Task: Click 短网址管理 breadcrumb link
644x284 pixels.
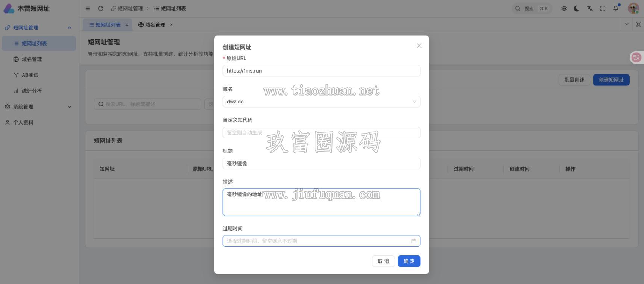Action: [x=127, y=8]
